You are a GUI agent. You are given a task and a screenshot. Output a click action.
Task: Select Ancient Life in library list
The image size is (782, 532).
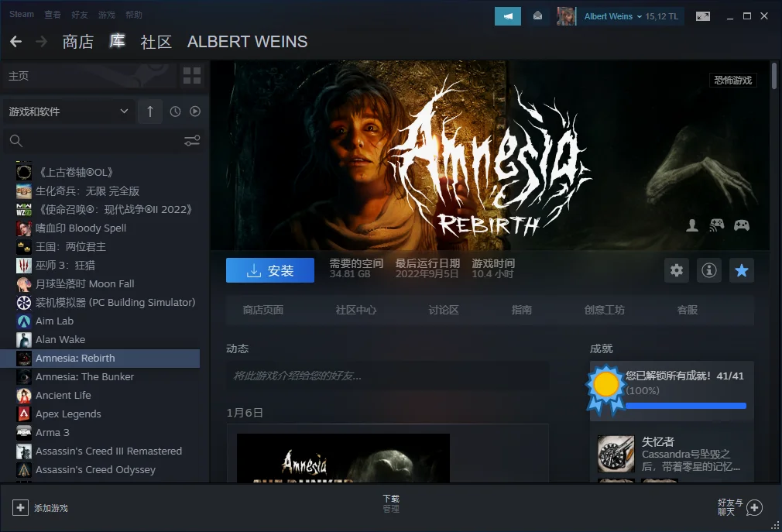click(100, 396)
